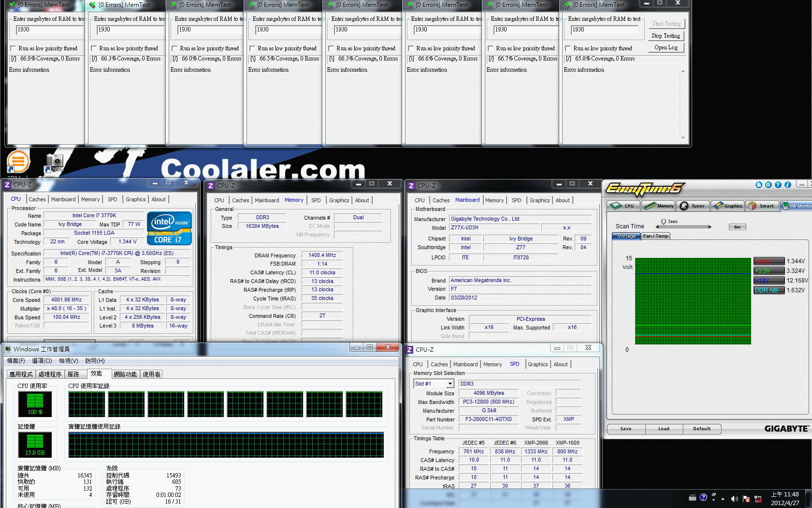
Task: Click the disconnected network tray icon
Action: click(758, 499)
